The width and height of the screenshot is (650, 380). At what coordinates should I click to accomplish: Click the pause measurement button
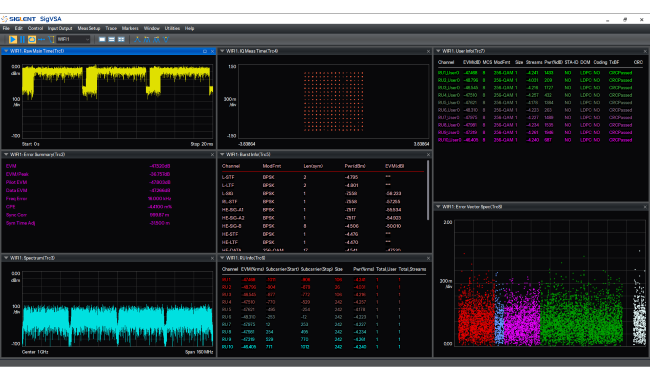tap(22, 39)
